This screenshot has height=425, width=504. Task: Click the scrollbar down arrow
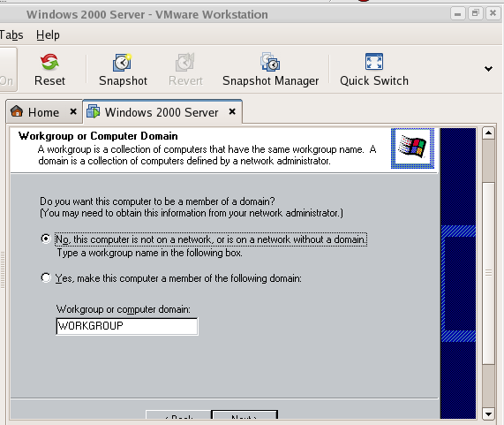[x=489, y=414]
